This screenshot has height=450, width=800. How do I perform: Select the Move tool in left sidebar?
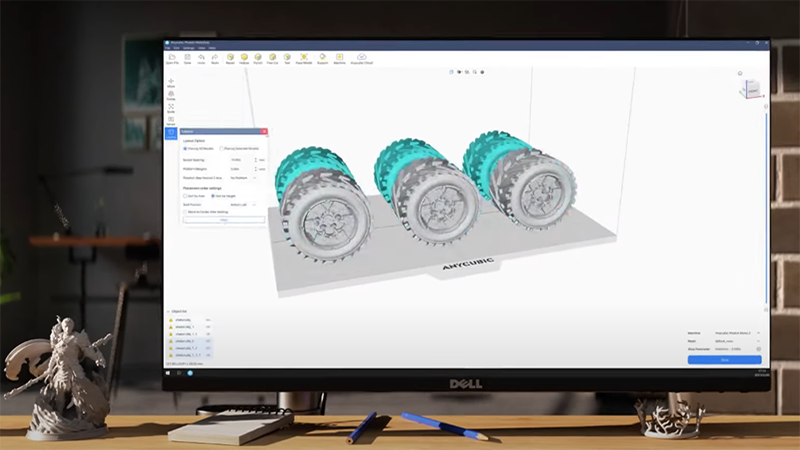pos(171,82)
